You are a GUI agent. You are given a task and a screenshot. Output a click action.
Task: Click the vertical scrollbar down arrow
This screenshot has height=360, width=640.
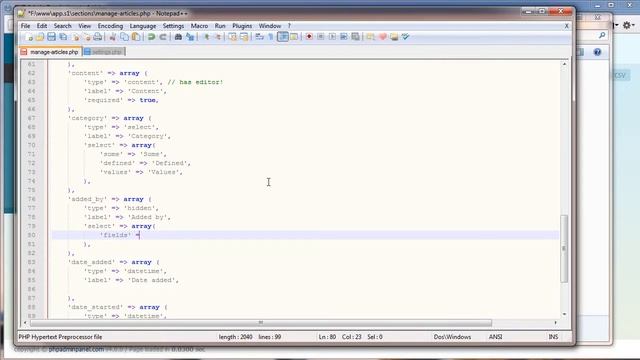[564, 314]
